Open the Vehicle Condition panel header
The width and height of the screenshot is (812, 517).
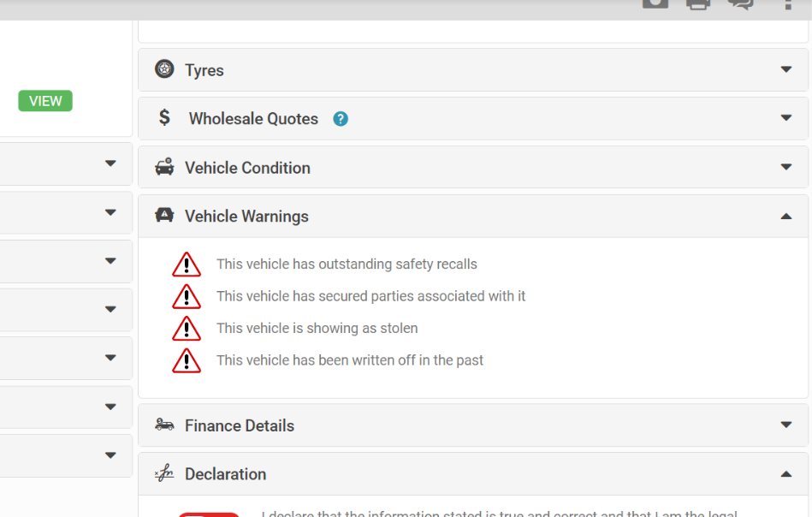(473, 167)
